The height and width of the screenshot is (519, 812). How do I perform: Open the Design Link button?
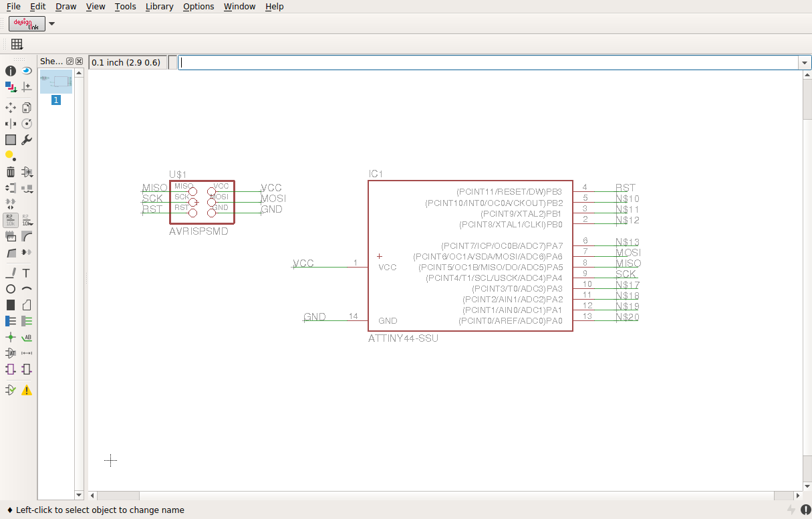27,23
